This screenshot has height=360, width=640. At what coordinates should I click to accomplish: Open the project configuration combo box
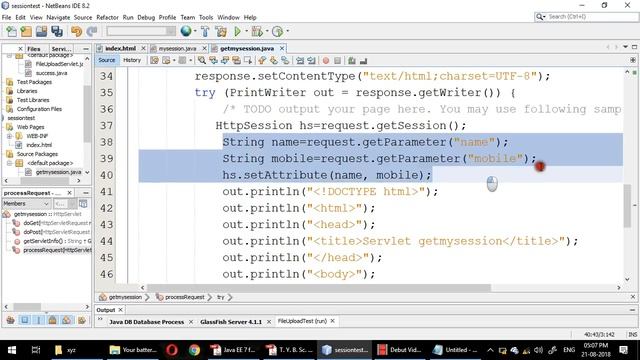tap(141, 31)
